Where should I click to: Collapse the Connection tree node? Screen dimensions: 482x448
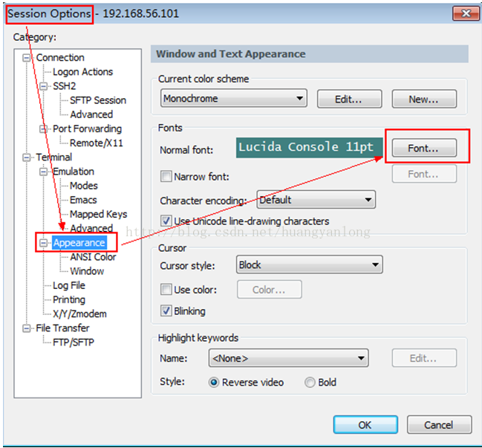coord(27,58)
